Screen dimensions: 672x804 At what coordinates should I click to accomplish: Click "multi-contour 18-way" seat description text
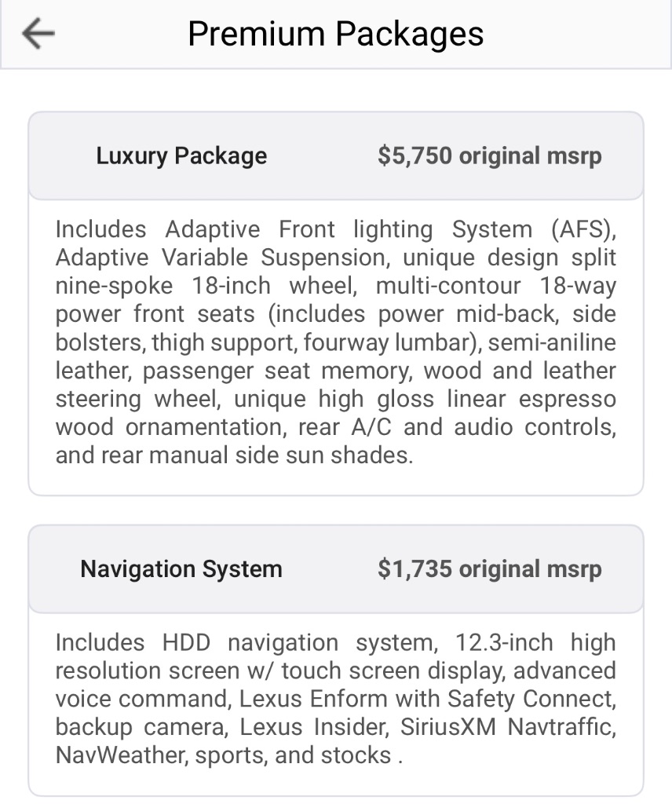coord(496,286)
